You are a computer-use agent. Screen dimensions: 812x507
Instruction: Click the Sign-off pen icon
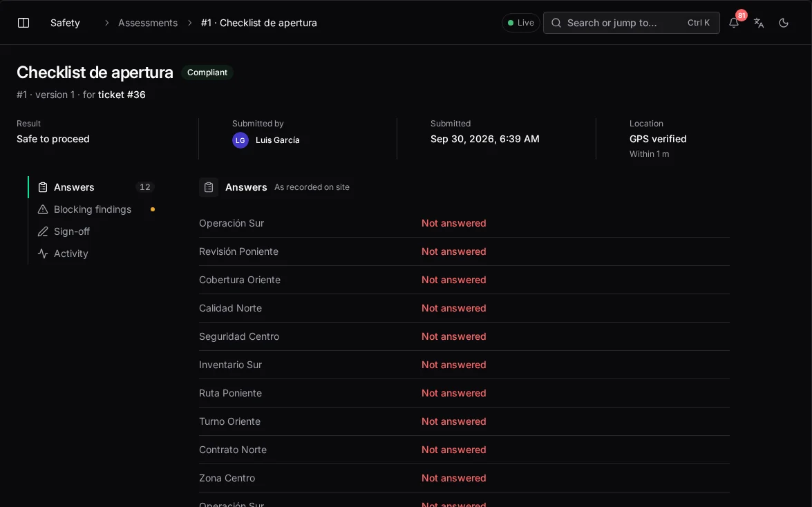coord(43,231)
